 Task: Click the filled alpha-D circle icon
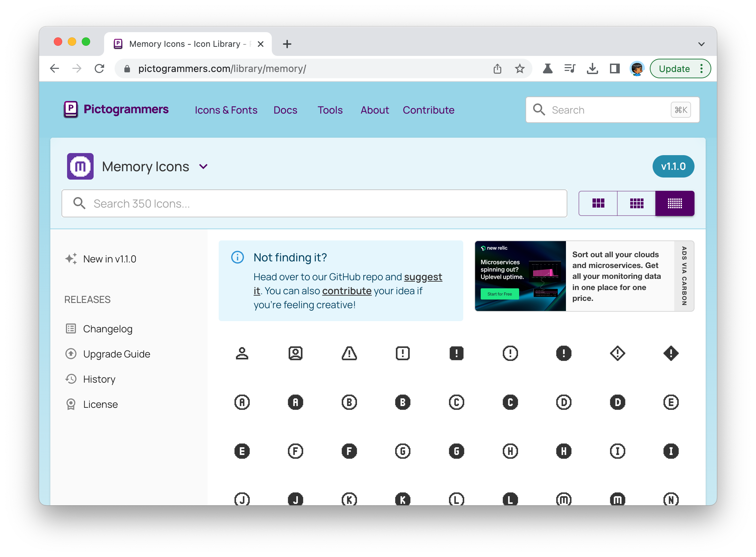(x=617, y=402)
